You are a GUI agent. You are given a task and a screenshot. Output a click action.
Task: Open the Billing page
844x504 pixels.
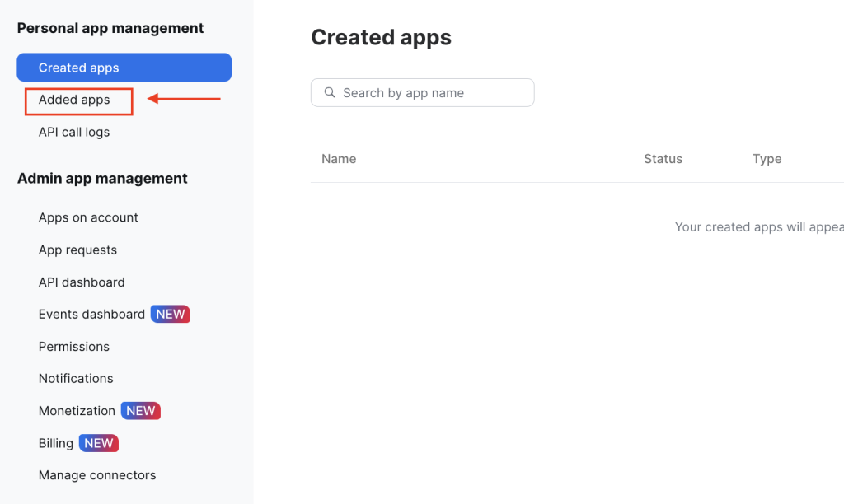pos(56,443)
